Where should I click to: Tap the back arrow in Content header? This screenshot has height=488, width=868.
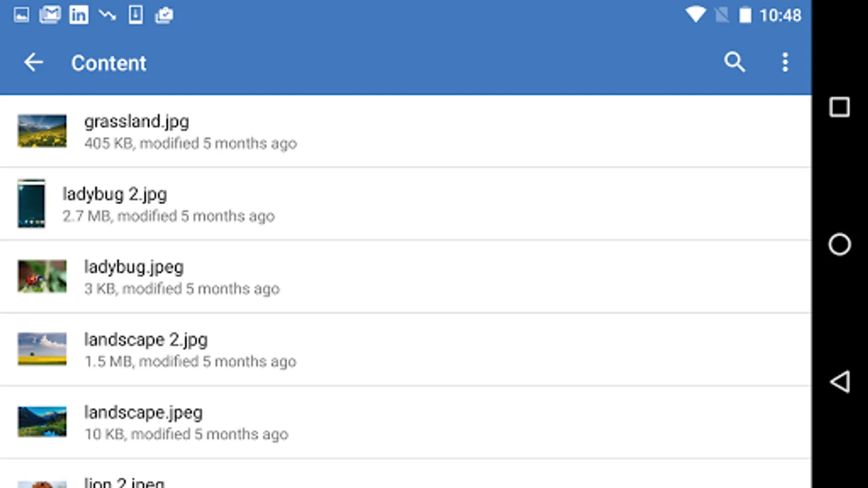click(x=34, y=63)
